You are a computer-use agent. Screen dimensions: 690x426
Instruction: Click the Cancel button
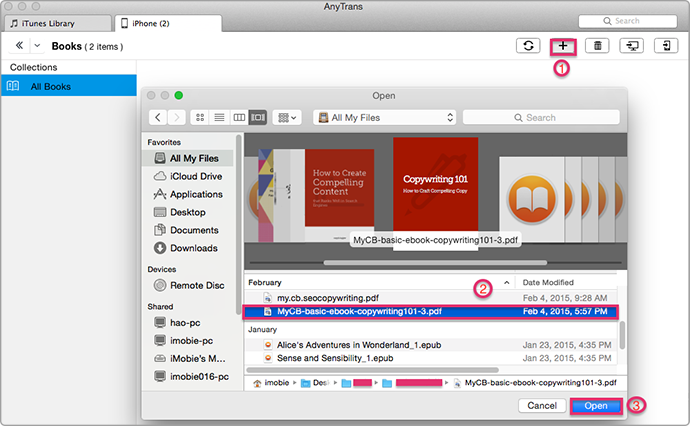542,405
